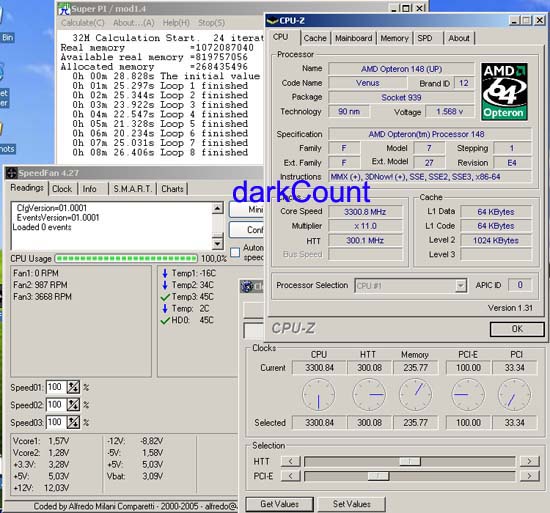
Task: Click the PCI-E slider right arrow
Action: [529, 476]
